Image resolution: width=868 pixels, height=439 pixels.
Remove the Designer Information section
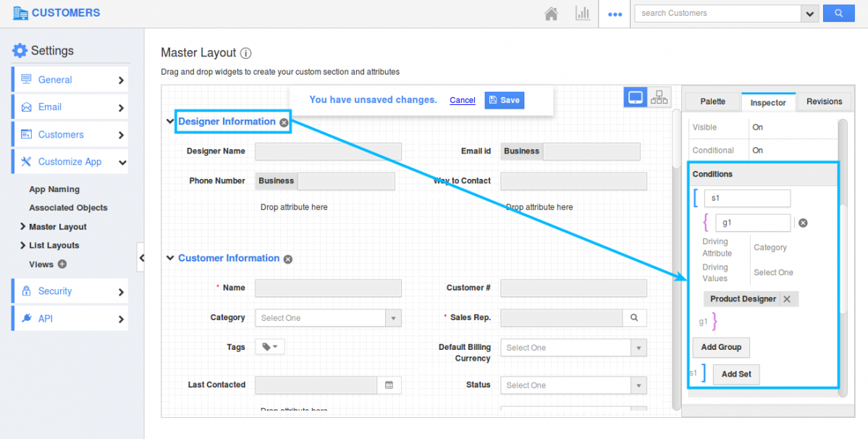[285, 122]
